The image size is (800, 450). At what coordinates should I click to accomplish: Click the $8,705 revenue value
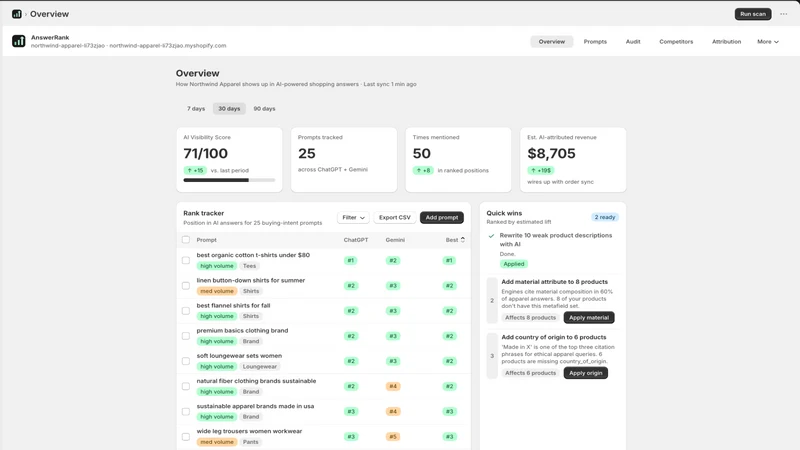[551, 154]
